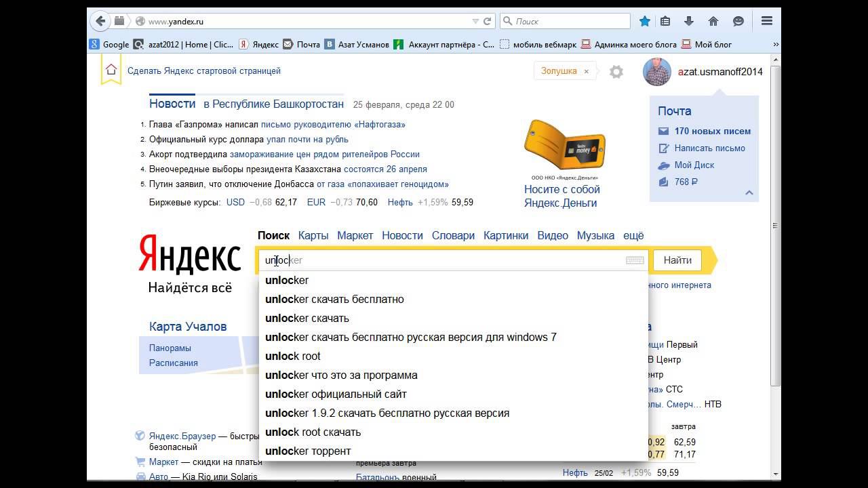Go back with browser back arrow
Image resolution: width=868 pixels, height=488 pixels.
[100, 21]
